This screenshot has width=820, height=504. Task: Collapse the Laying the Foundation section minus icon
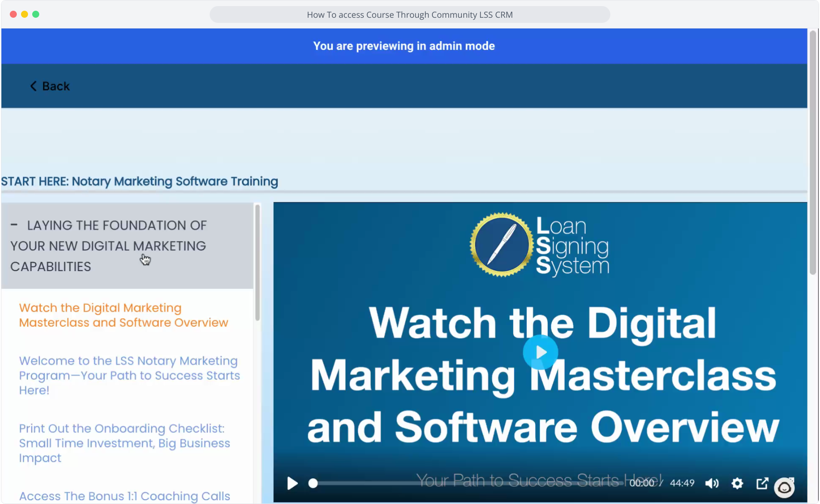tap(14, 225)
